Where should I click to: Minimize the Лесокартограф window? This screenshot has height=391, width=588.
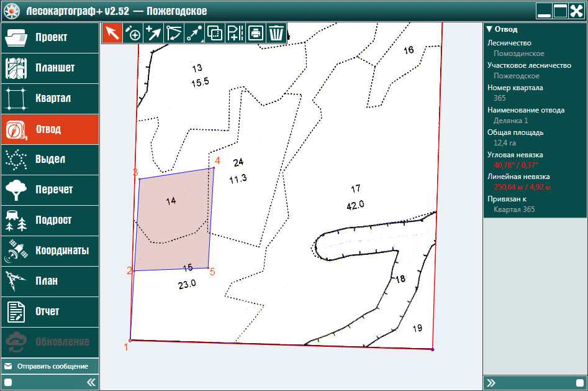(544, 11)
